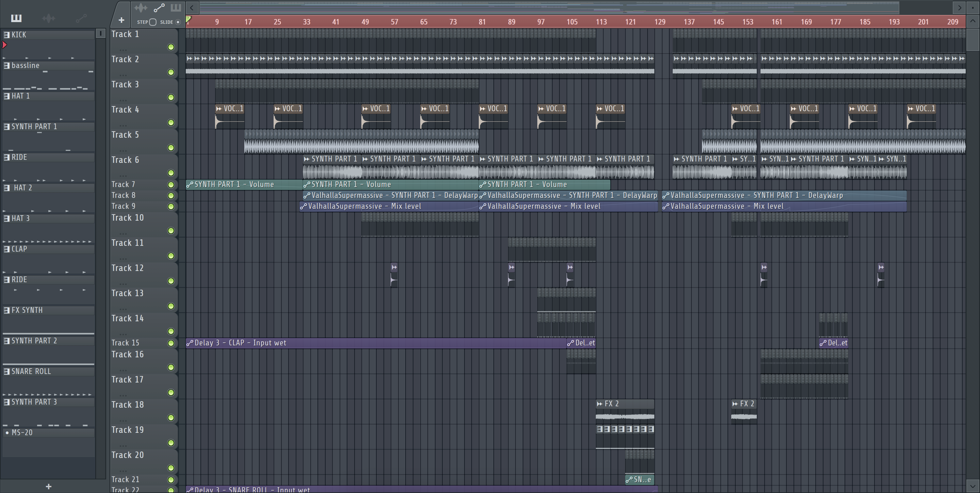Click the vertical scrollbar thumb on right

[973, 39]
